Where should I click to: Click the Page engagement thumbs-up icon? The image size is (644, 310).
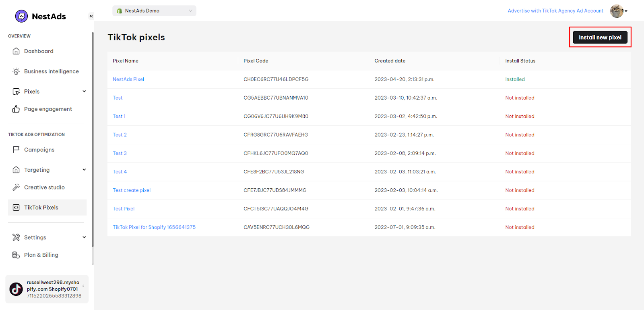[16, 109]
